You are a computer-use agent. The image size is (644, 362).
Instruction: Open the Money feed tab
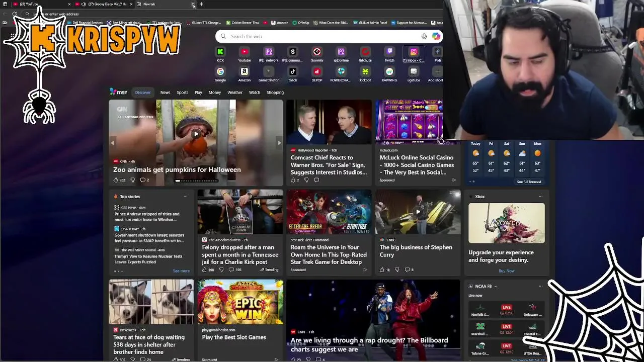tap(215, 93)
